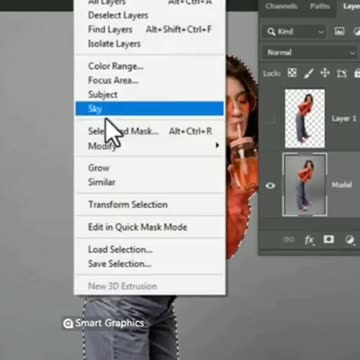Create new adjustment layer icon
Image resolution: width=360 pixels, height=360 pixels.
point(349,240)
